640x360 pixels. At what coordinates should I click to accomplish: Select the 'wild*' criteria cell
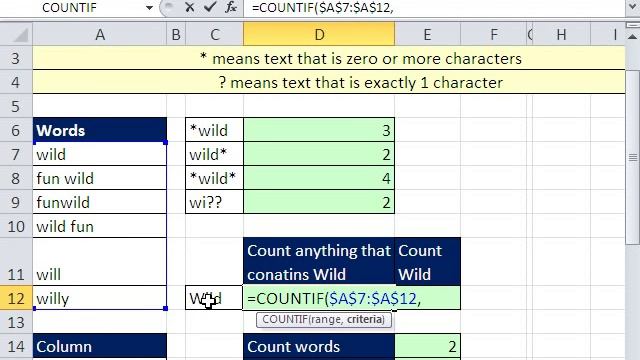coord(214,154)
